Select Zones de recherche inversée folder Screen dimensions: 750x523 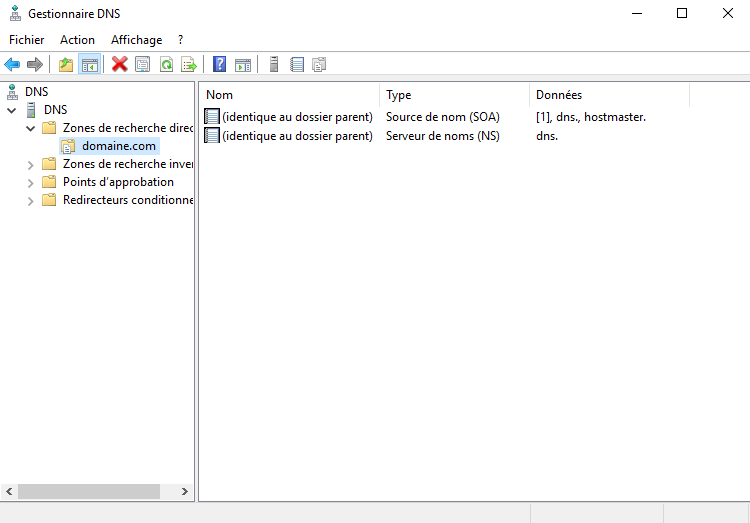point(128,164)
